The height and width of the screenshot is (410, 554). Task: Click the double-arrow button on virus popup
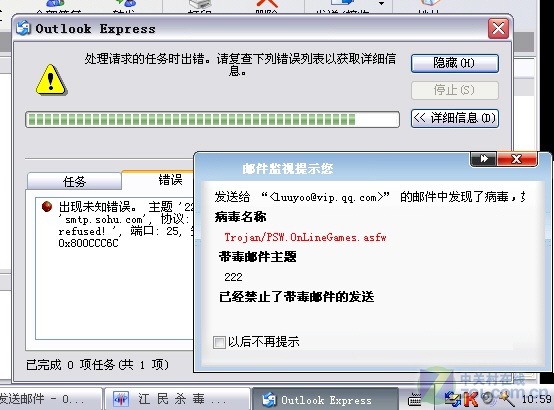484,159
